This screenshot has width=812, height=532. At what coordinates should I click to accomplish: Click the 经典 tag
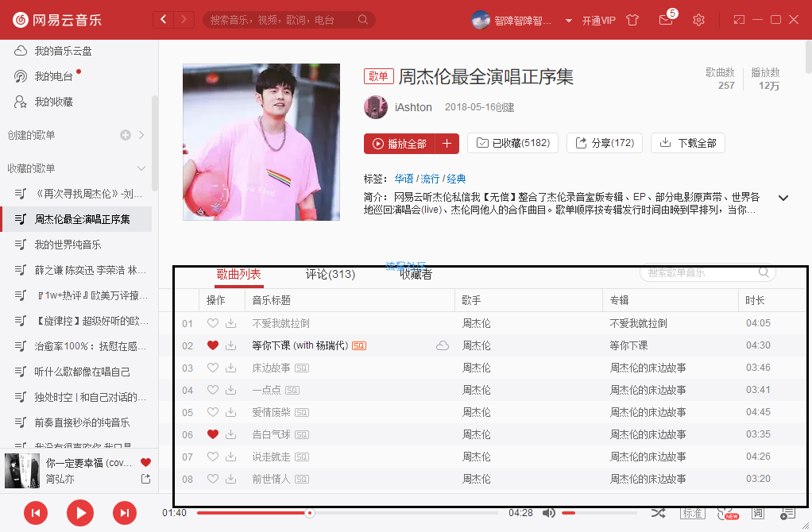pyautogui.click(x=456, y=179)
